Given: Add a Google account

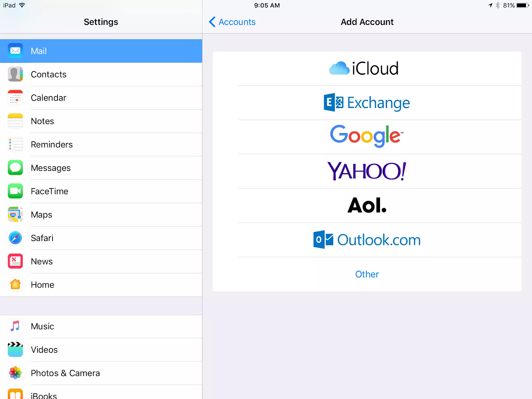Looking at the screenshot, I should [367, 137].
